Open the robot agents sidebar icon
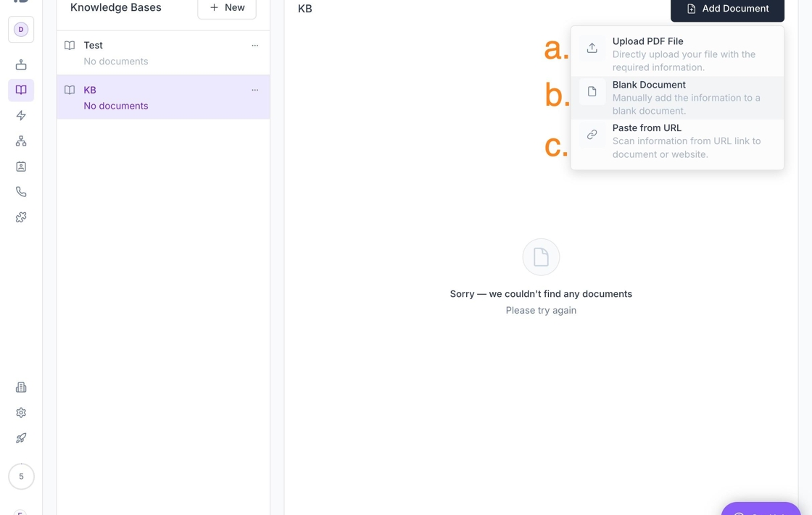Image resolution: width=812 pixels, height=515 pixels. (21, 64)
